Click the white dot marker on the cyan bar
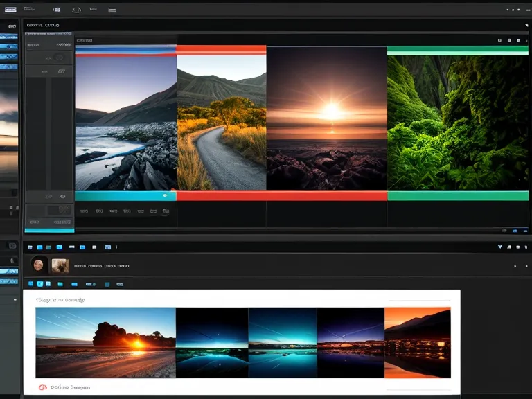Image resolution: width=532 pixels, height=399 pixels. [x=165, y=195]
